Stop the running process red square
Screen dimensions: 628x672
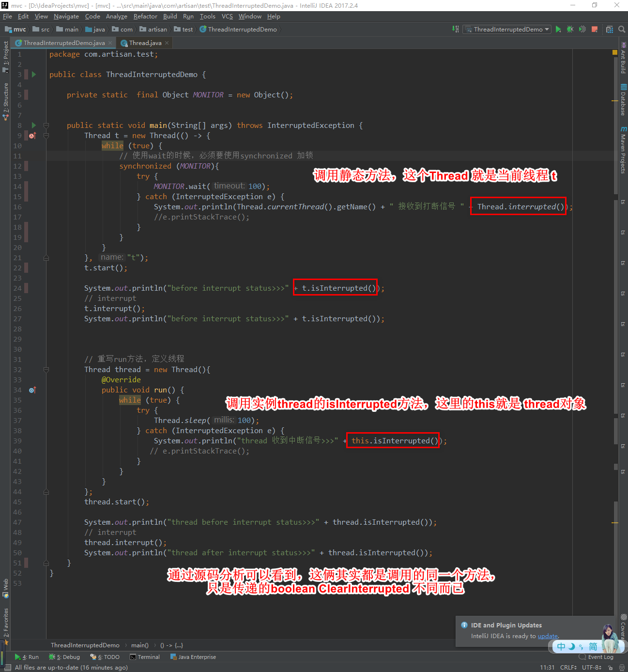[x=595, y=29]
